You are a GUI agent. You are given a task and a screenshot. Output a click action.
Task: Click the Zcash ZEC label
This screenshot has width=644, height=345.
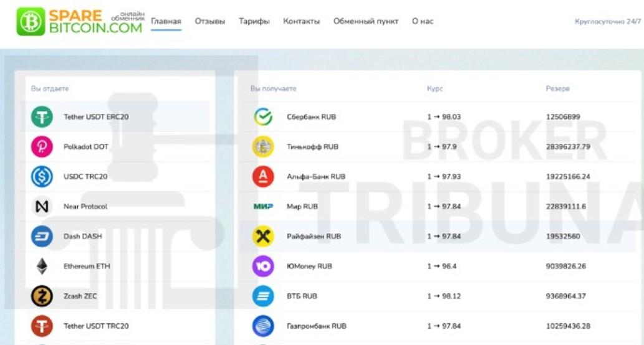click(80, 296)
